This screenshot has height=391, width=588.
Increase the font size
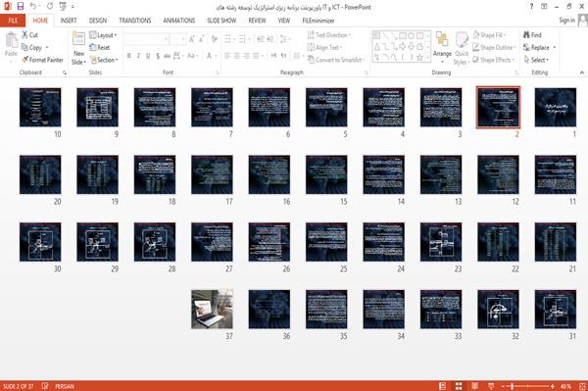pos(192,38)
